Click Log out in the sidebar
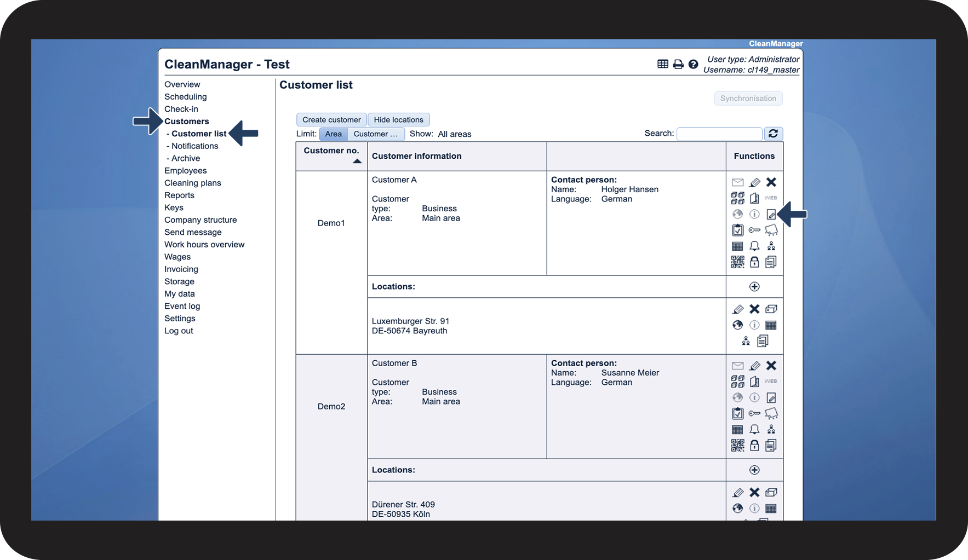 (179, 331)
